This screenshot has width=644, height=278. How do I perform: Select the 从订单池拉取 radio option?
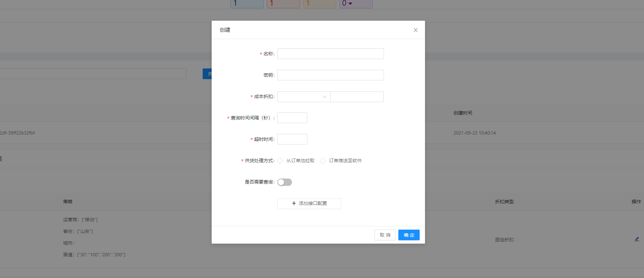280,161
